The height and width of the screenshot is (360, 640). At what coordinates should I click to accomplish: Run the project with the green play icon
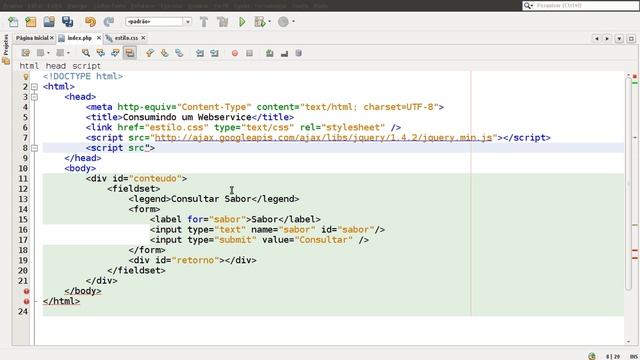[242, 22]
